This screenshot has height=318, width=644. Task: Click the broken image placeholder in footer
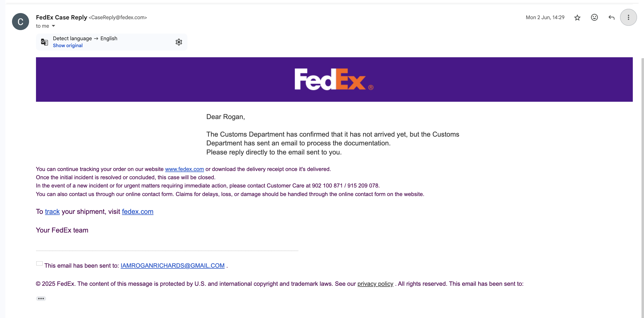[39, 263]
